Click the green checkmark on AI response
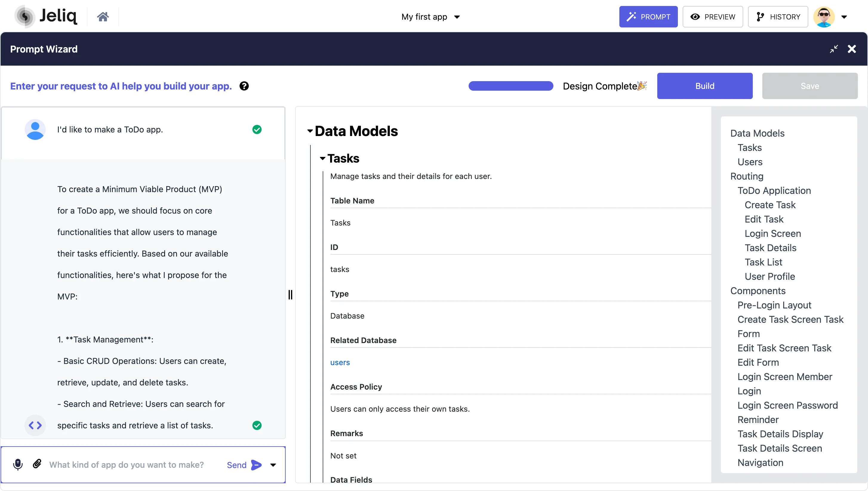Screen dimensions: 868x491 tap(257, 425)
